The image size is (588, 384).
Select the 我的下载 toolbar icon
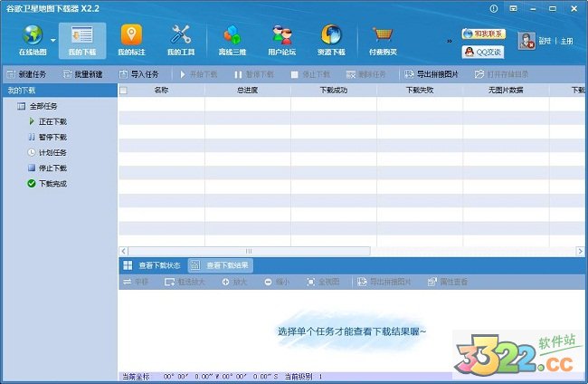click(82, 40)
